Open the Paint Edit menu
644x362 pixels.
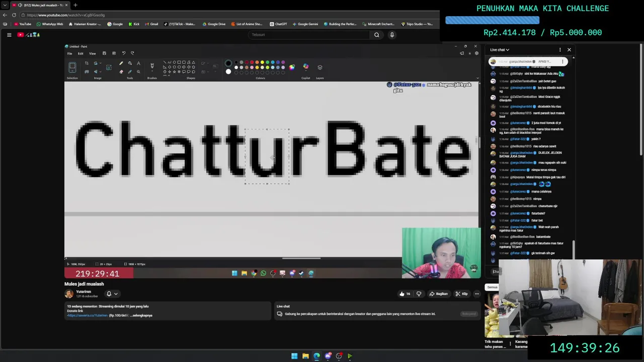click(x=80, y=53)
